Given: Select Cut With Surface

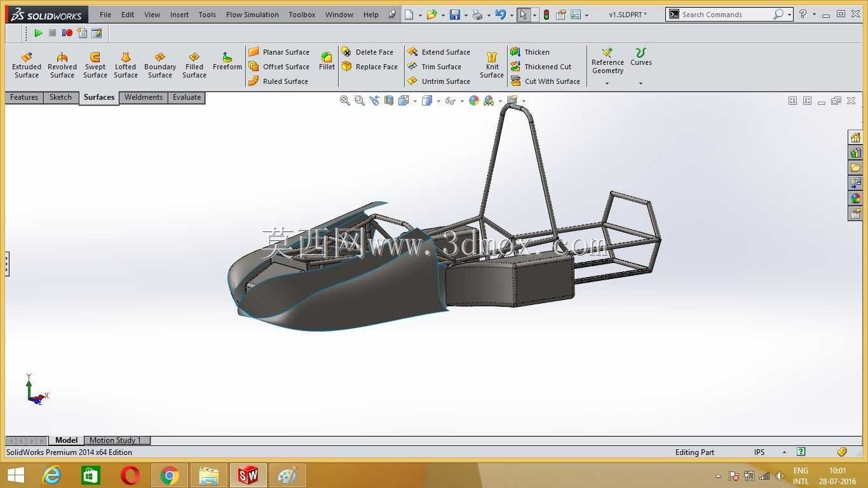Looking at the screenshot, I should (x=545, y=81).
